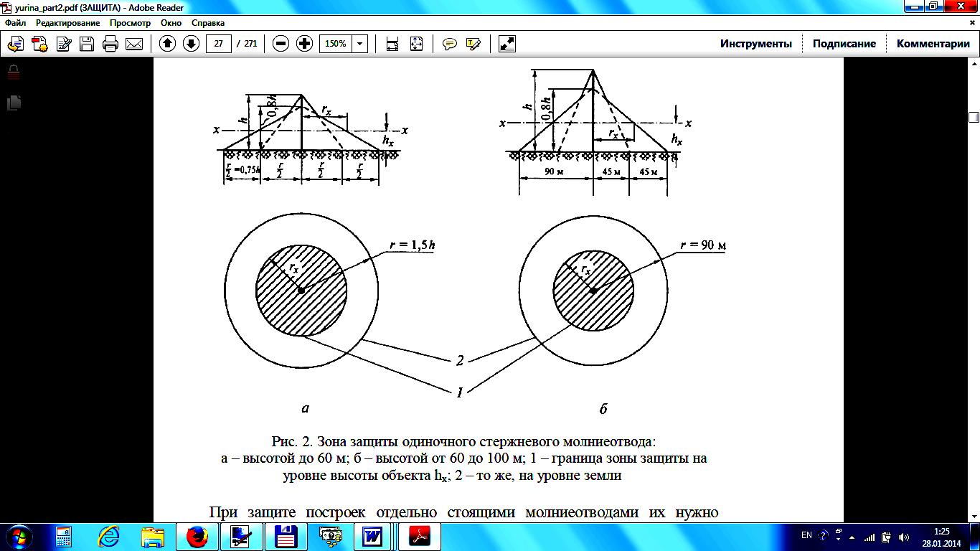Go to previous page arrow
The image size is (980, 551).
[x=167, y=44]
